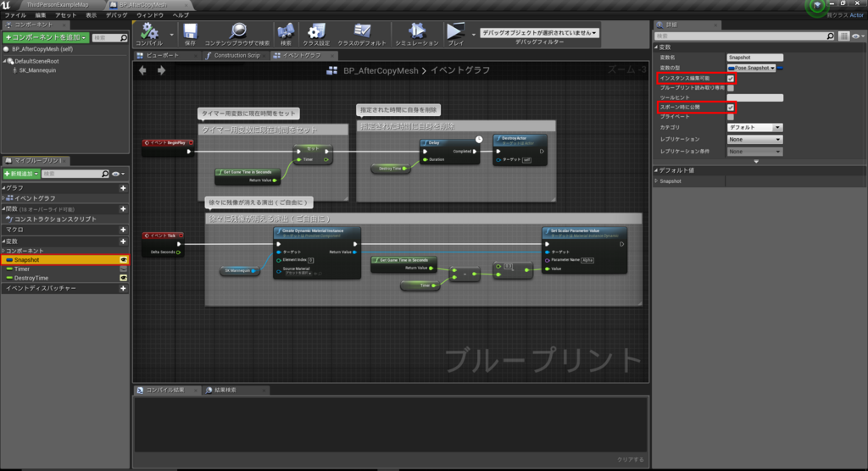Click the Unreal Engine logo at the top left

coord(6,5)
